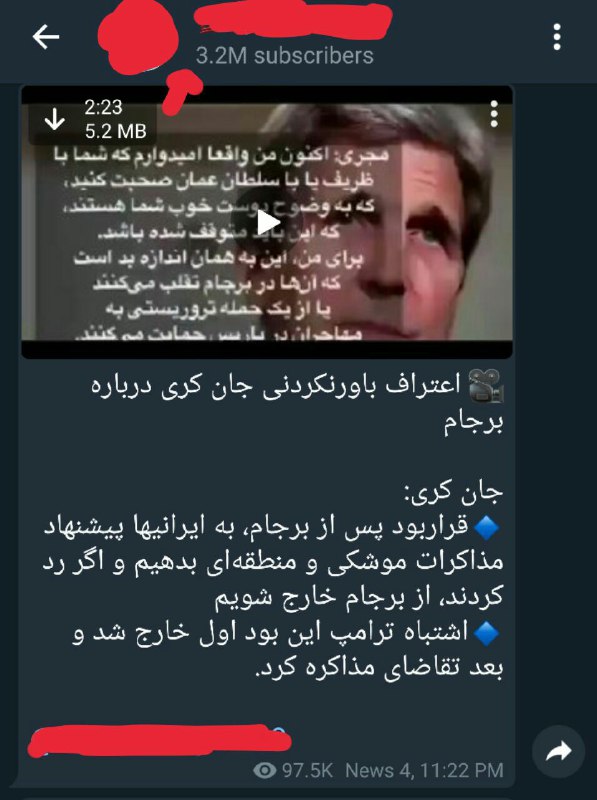Play the video with the center button
Image resolution: width=597 pixels, height=800 pixels.
267,222
